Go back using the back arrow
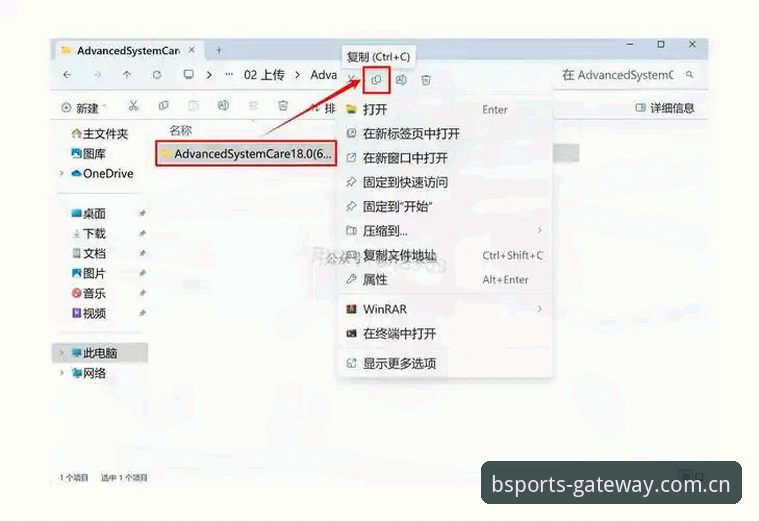Image resolution: width=759 pixels, height=521 pixels. 67,75
